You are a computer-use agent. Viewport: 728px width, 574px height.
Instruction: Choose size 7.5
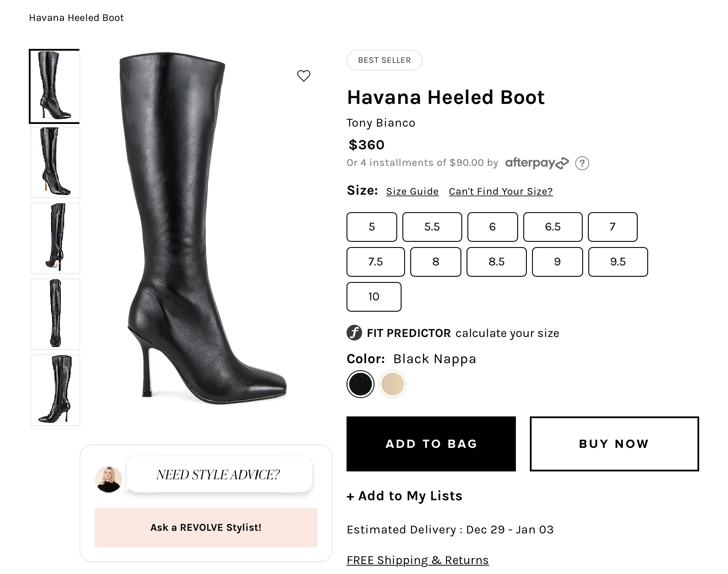[x=375, y=262]
